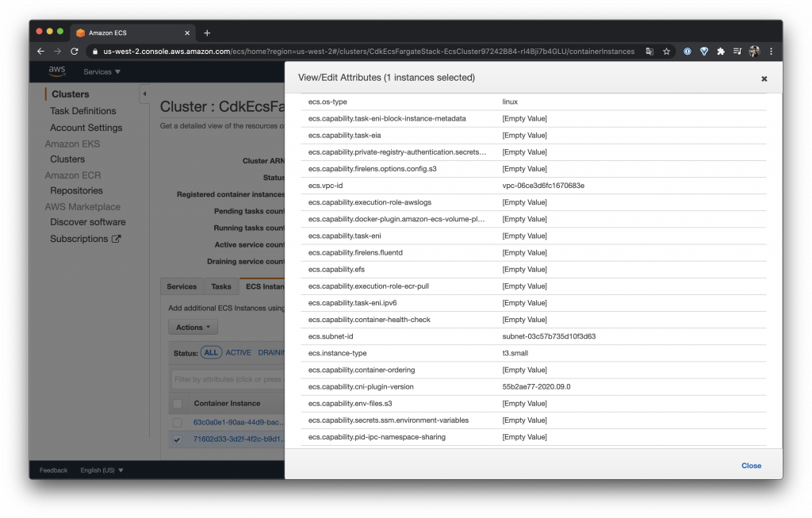
Task: Click the ecs.capability.container-ordering attribute name
Action: (362, 370)
